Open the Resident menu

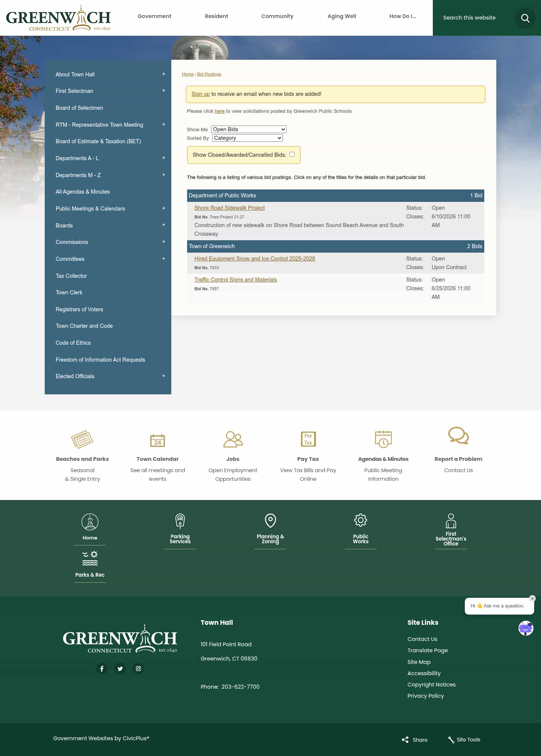216,16
